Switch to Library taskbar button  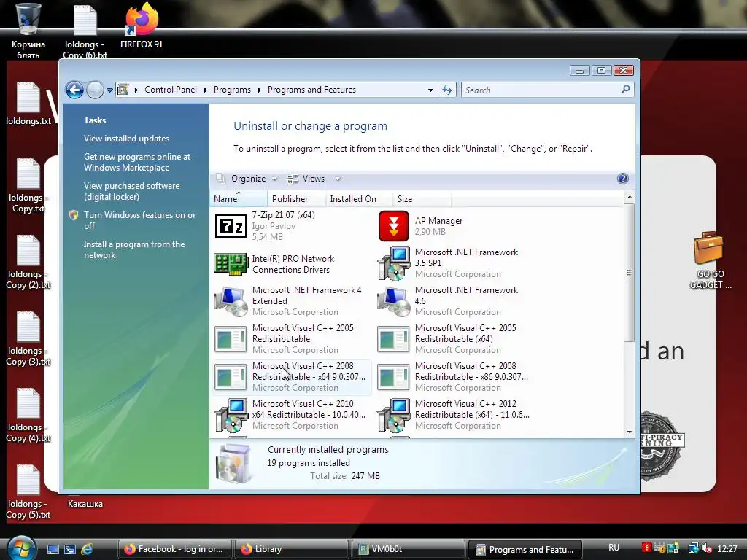point(292,549)
